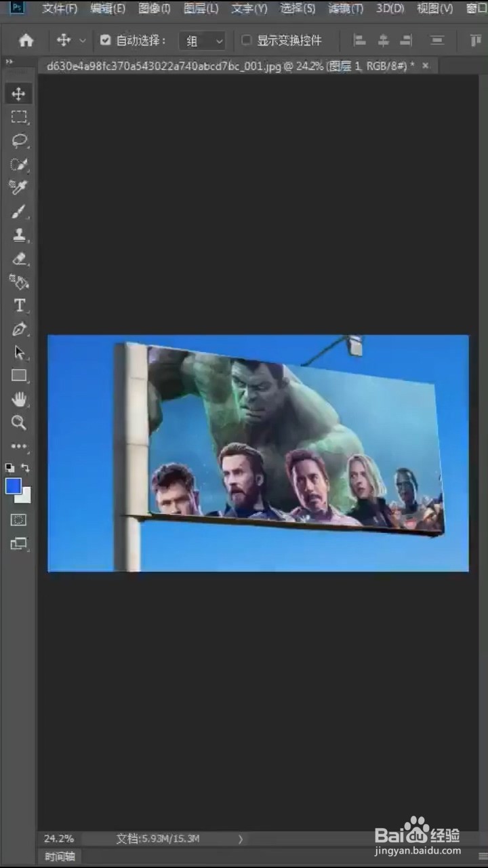This screenshot has width=488, height=868.
Task: Select the Eyedropper tool
Action: 18,187
